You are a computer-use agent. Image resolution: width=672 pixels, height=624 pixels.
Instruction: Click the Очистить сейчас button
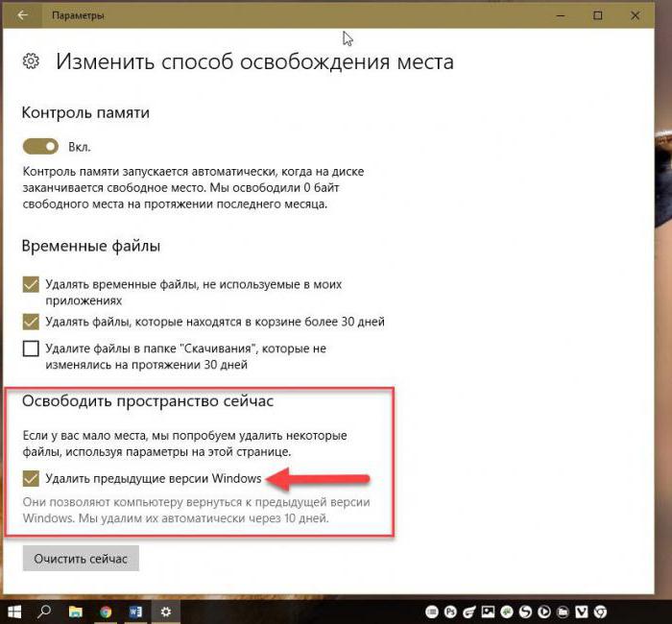pos(81,559)
